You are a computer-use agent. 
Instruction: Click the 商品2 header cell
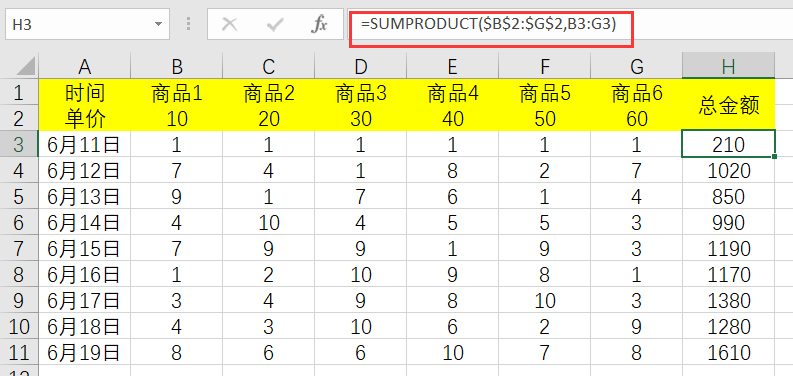pos(269,92)
